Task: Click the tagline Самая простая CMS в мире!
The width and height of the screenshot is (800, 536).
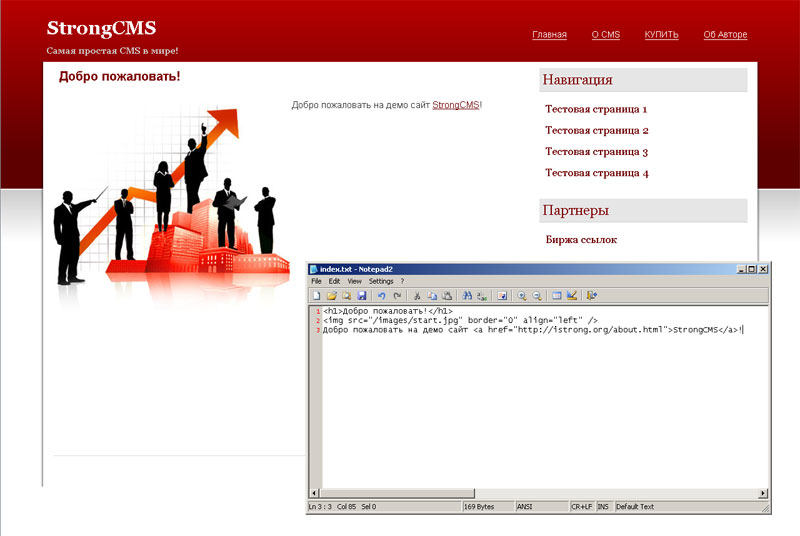Action: (112, 50)
